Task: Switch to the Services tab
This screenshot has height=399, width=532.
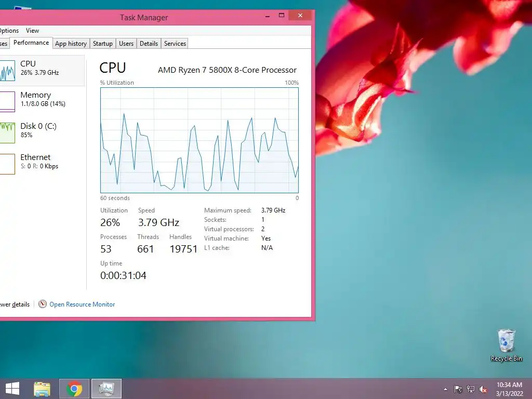Action: pos(175,44)
